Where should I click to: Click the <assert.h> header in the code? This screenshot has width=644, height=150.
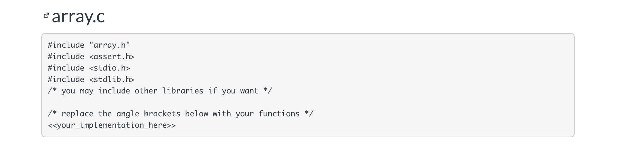pyautogui.click(x=112, y=57)
